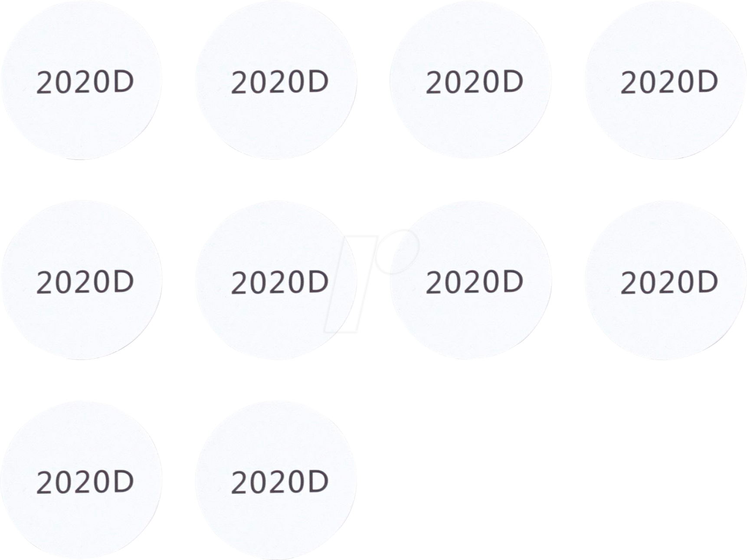Click the 2020D text on the top-right sticker
The width and height of the screenshot is (747, 560).
pyautogui.click(x=669, y=82)
